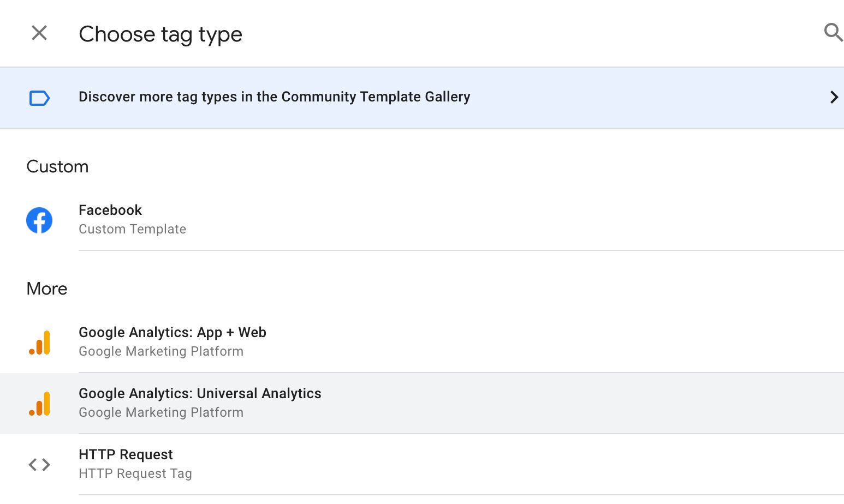Viewport: 844px width, 504px height.
Task: Expand the Community Template Gallery chevron
Action: click(834, 97)
